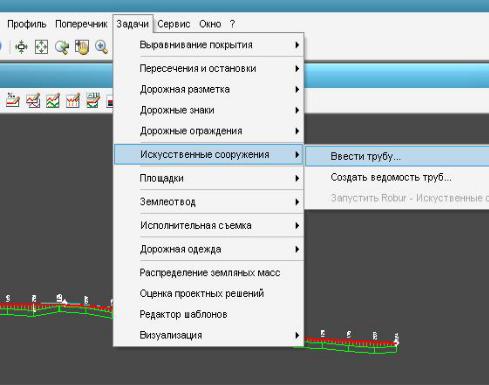Screen dimensions: 489x385
Task: Expand the Визуализация submenu arrow
Action: tap(297, 335)
